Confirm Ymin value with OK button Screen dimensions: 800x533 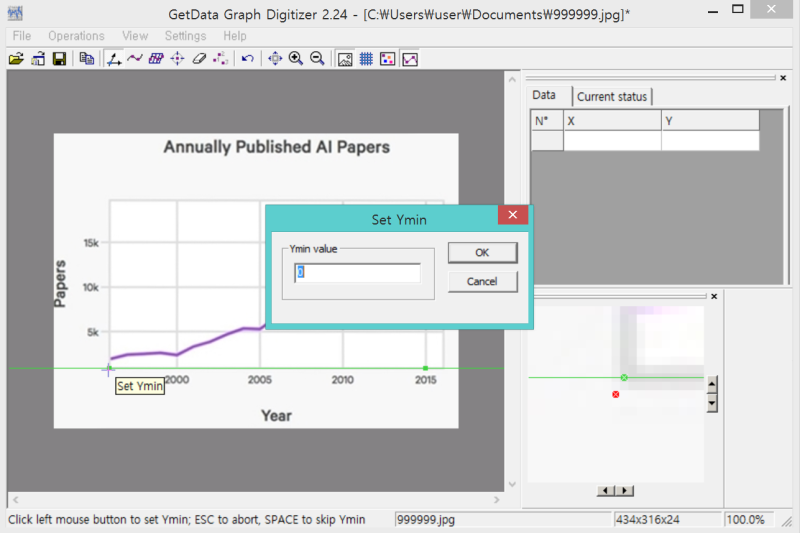[x=482, y=252]
